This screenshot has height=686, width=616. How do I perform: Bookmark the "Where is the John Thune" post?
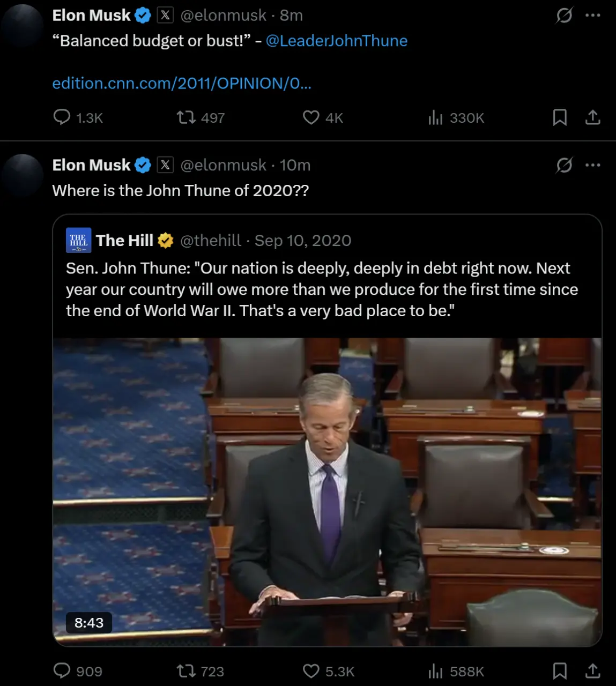[x=560, y=671]
